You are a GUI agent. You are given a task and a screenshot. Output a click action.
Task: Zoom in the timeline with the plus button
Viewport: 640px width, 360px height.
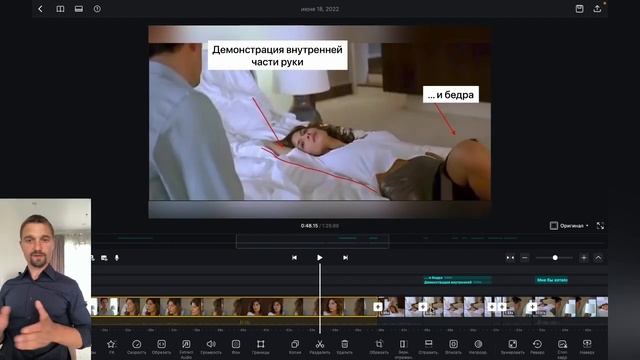584,258
